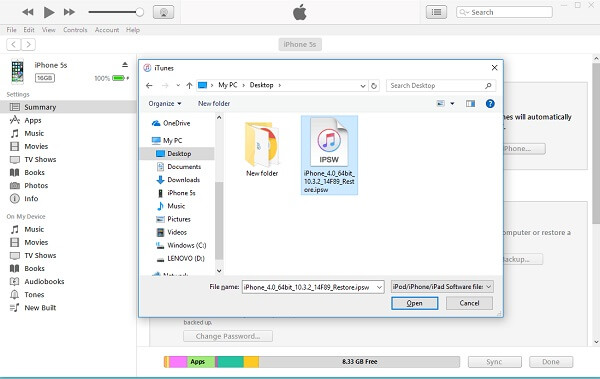Click the dialog back arrow
The height and width of the screenshot is (379, 600).
[149, 85]
